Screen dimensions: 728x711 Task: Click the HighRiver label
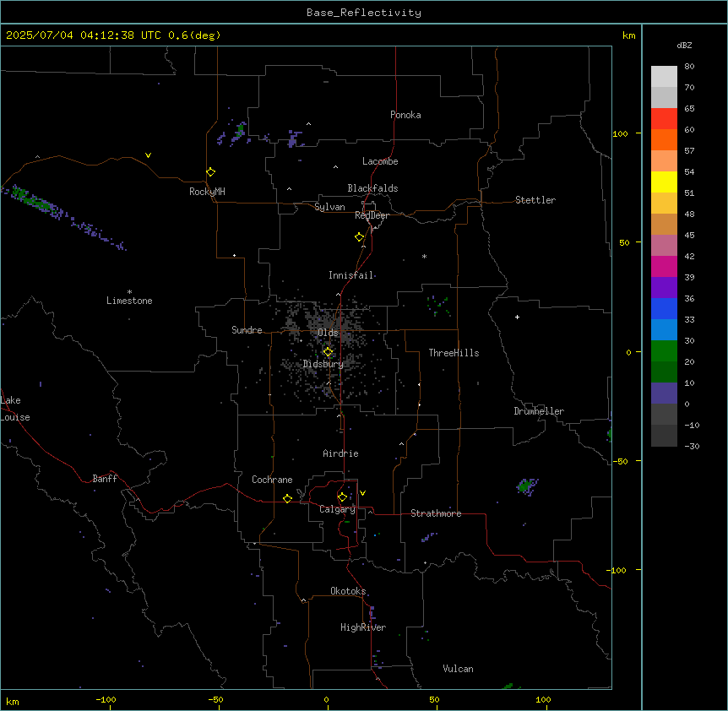(363, 627)
